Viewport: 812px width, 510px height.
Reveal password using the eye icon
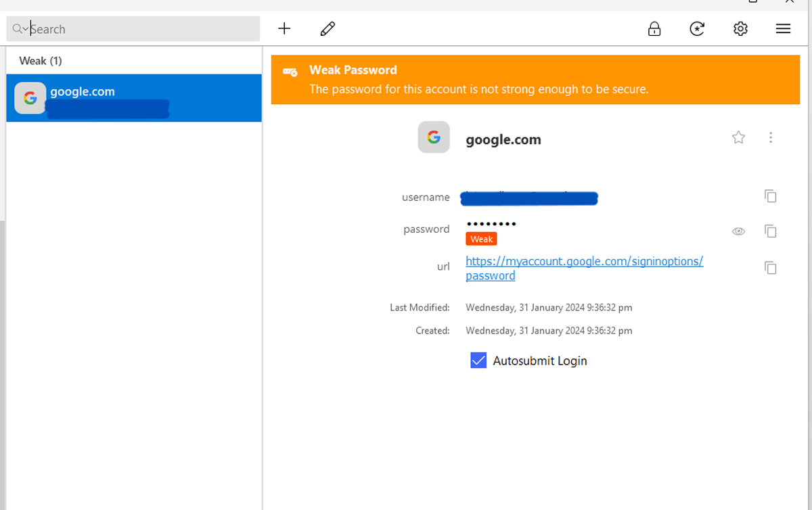coord(738,231)
